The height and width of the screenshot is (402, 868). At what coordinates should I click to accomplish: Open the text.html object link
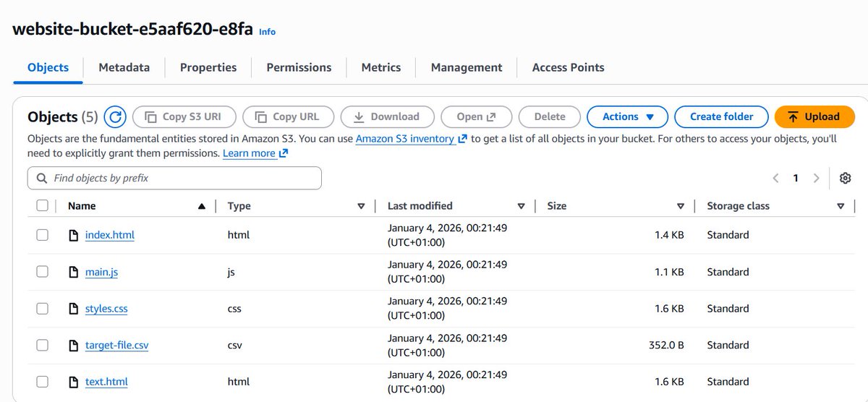coord(106,382)
